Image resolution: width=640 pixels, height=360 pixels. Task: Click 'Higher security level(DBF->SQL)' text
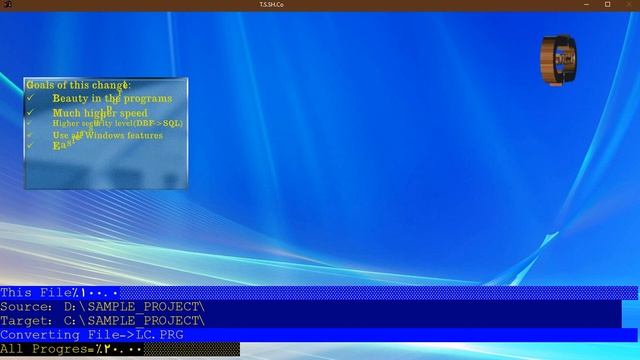pyautogui.click(x=118, y=123)
